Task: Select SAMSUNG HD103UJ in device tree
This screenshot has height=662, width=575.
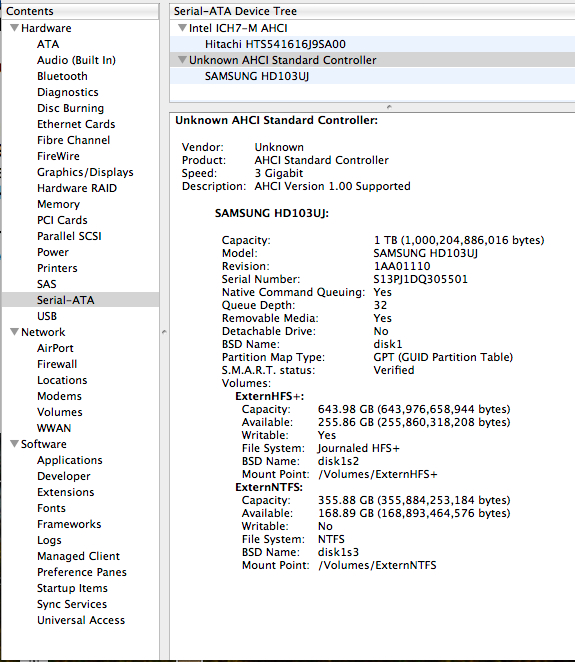Action: coord(372,76)
